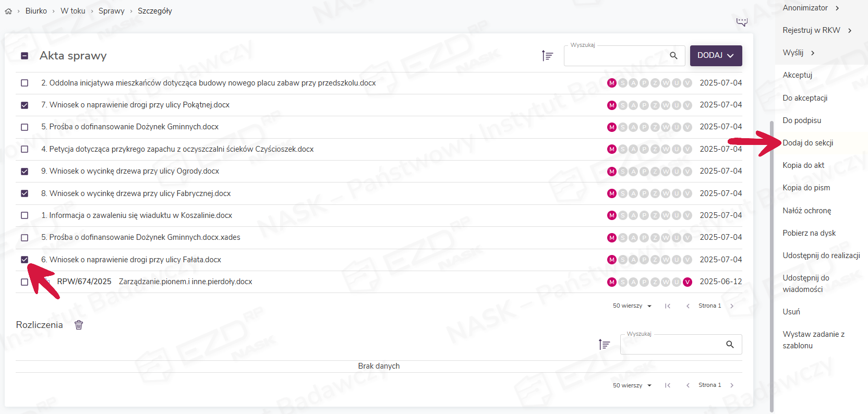Image resolution: width=868 pixels, height=414 pixels.
Task: Click search magnifier in Akta sprawy
Action: point(673,55)
